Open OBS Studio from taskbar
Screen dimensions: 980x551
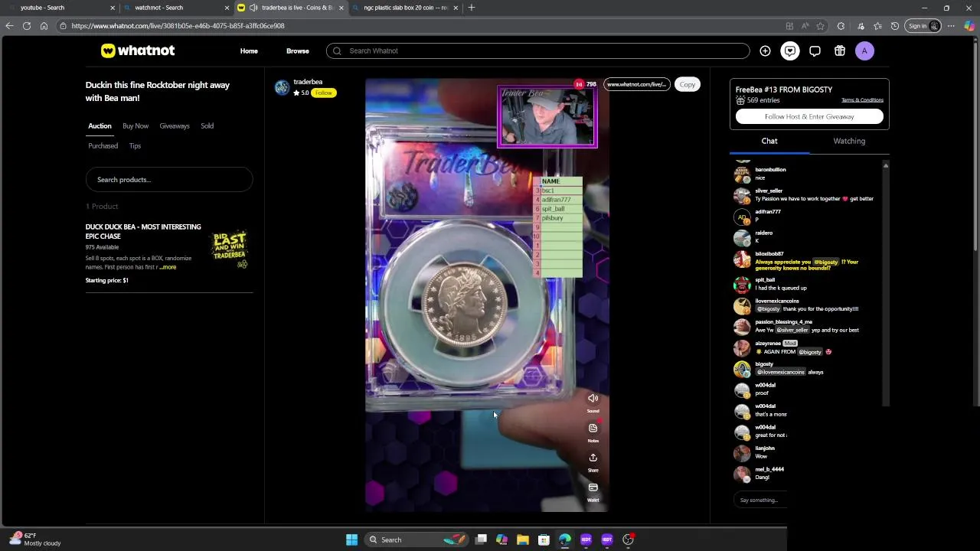pyautogui.click(x=628, y=540)
